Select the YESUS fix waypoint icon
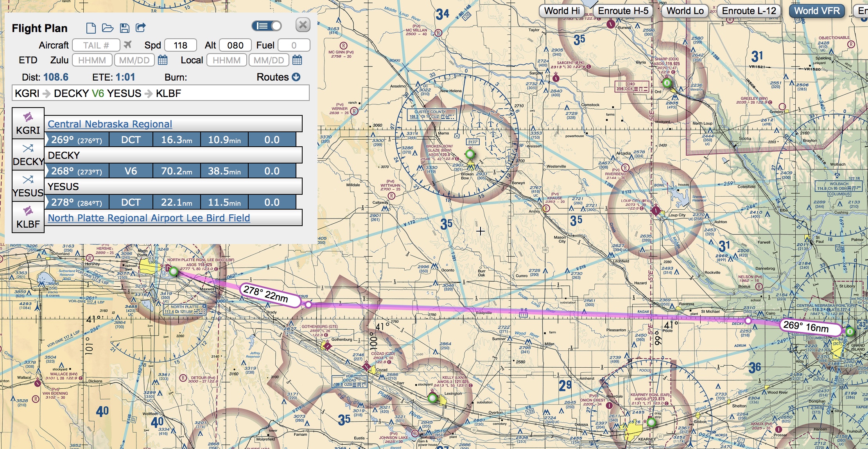 coord(28,186)
